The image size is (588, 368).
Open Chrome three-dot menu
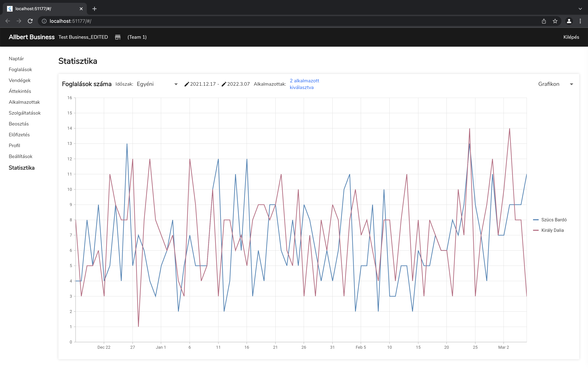(580, 21)
